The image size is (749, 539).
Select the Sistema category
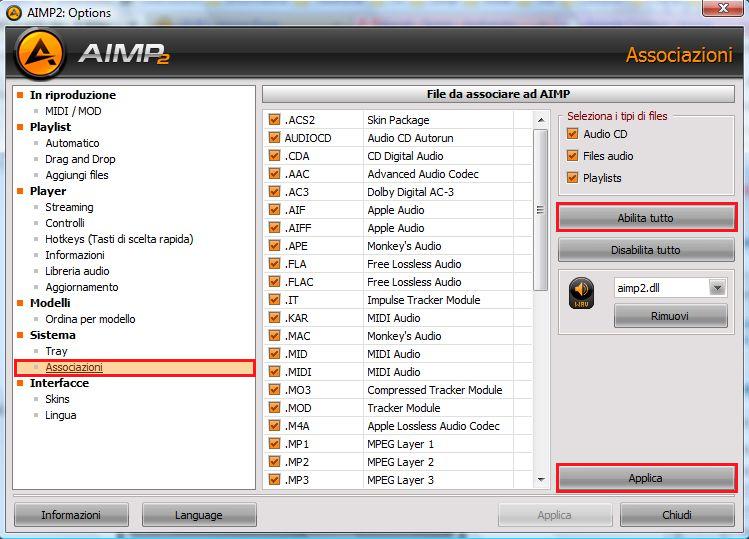53,335
